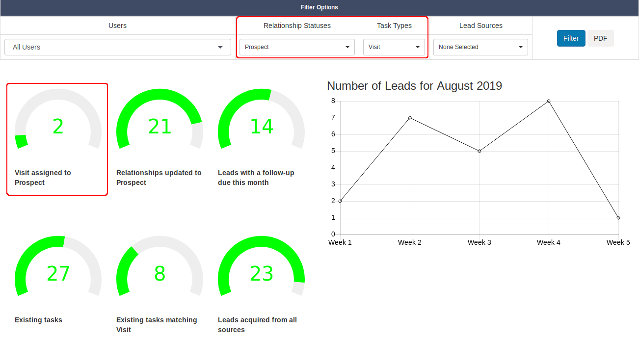Click the Existing tasks gauge showing 27
The height and width of the screenshot is (364, 639).
point(58,274)
